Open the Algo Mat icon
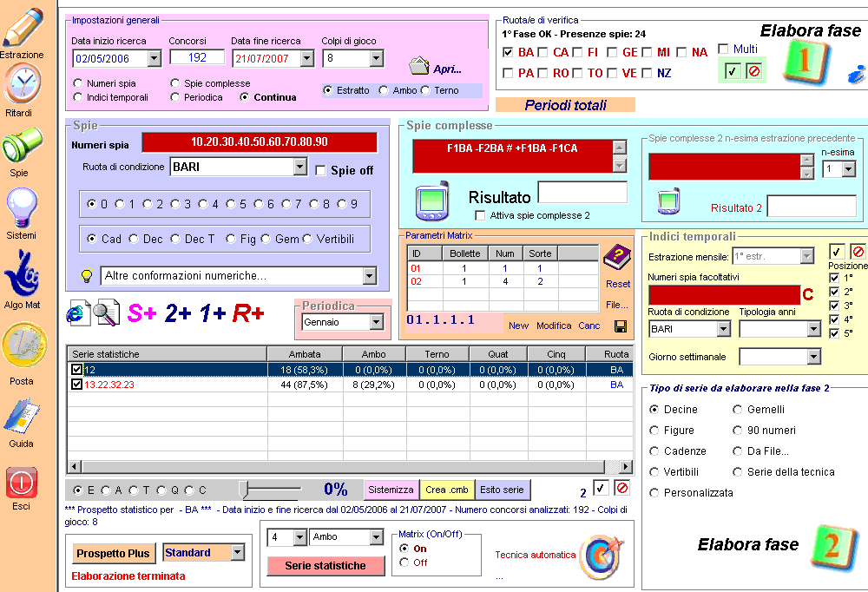The height and width of the screenshot is (592, 868). (x=22, y=273)
